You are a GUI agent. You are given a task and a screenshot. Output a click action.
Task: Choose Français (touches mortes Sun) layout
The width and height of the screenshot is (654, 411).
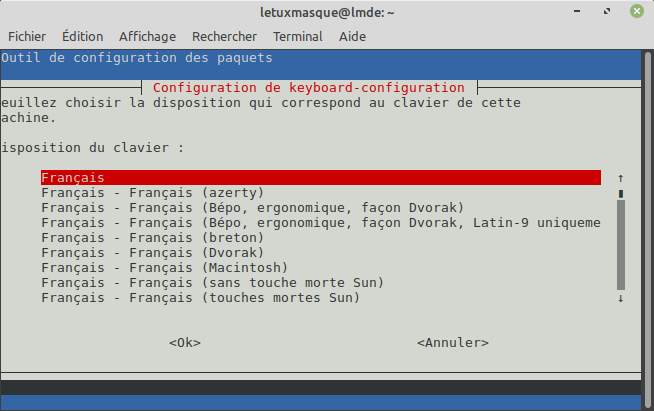point(200,298)
